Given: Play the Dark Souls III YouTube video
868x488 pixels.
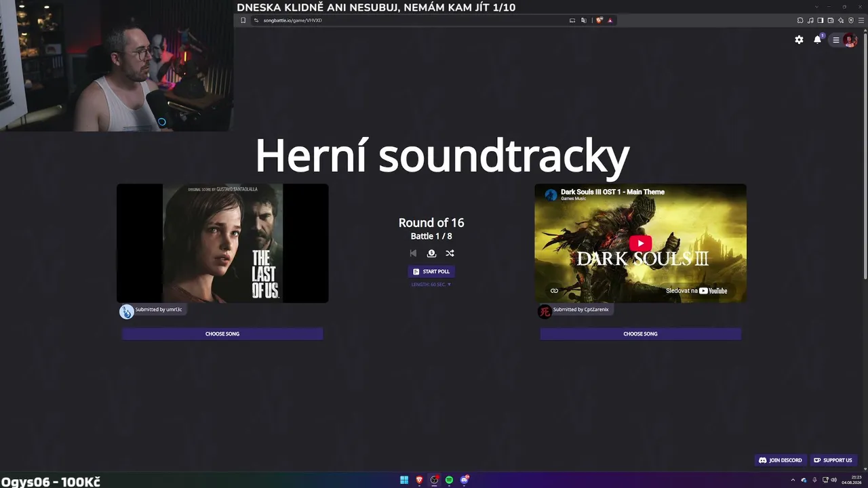Looking at the screenshot, I should pyautogui.click(x=640, y=243).
